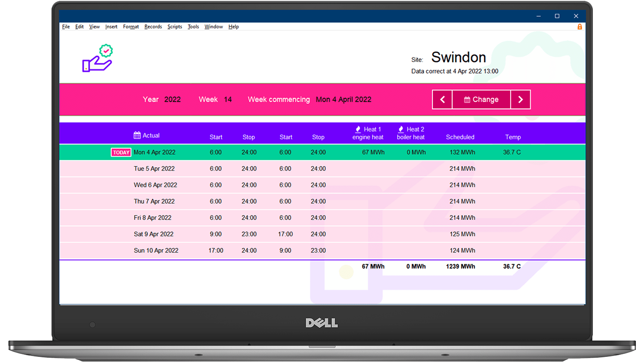Click the Swindon site name
The width and height of the screenshot is (644, 362).
(x=458, y=57)
